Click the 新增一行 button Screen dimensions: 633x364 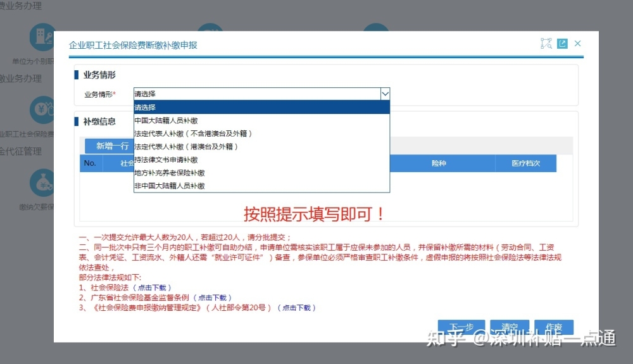110,146
